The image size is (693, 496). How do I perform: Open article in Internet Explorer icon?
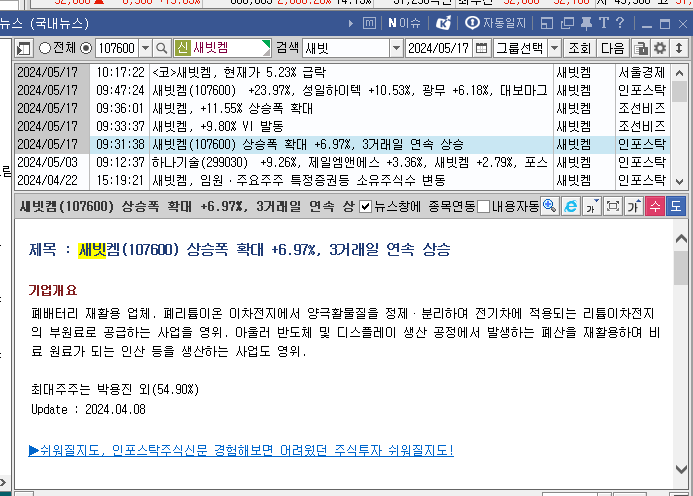point(571,206)
